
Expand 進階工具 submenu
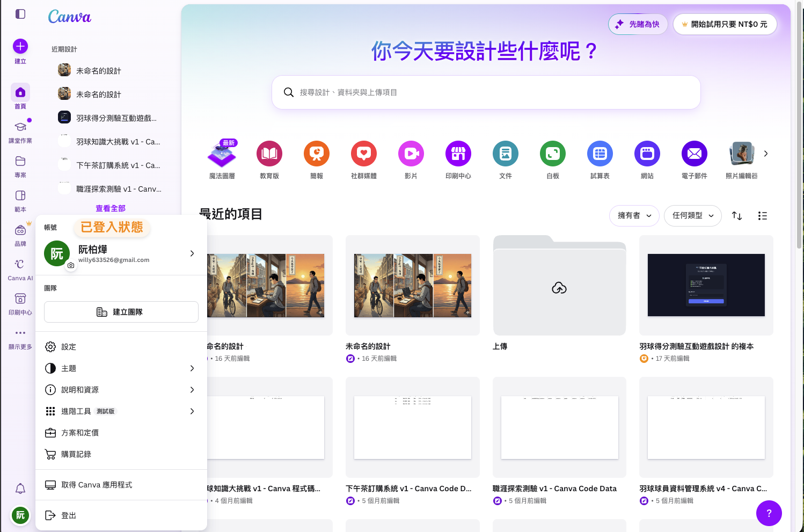(121, 411)
